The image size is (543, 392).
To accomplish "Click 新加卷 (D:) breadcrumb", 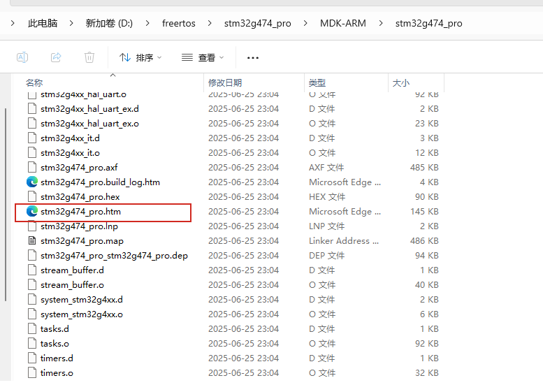I will 109,23.
